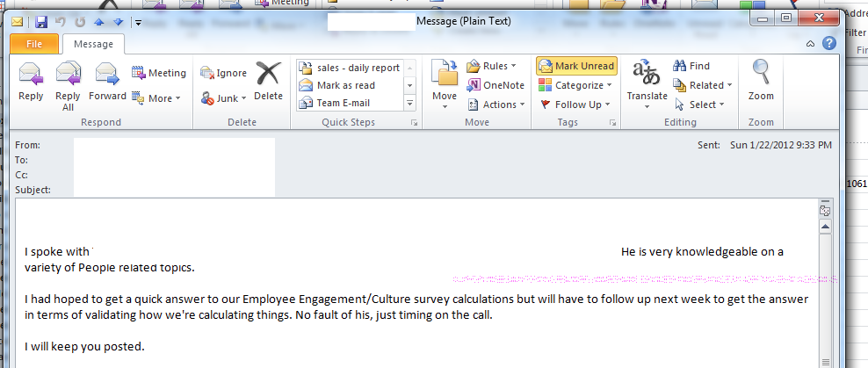Screen dimensions: 868x368
Task: Forward this email message
Action: pyautogui.click(x=107, y=82)
